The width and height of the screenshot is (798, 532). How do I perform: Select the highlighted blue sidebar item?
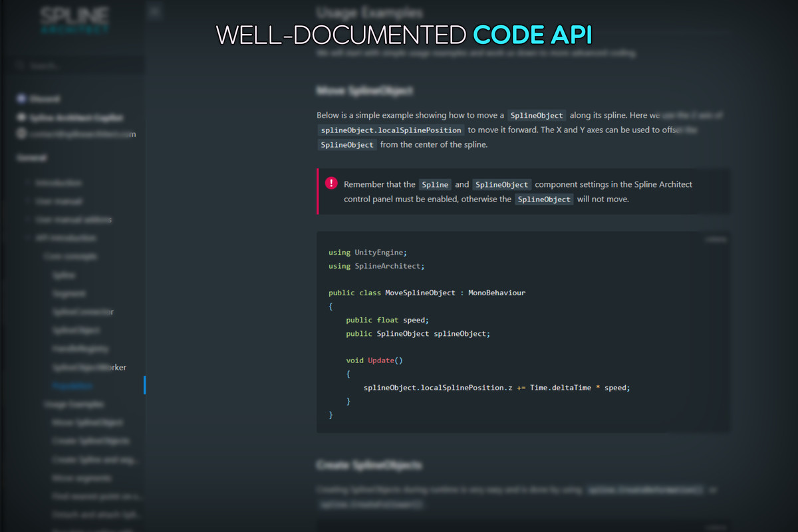point(72,386)
